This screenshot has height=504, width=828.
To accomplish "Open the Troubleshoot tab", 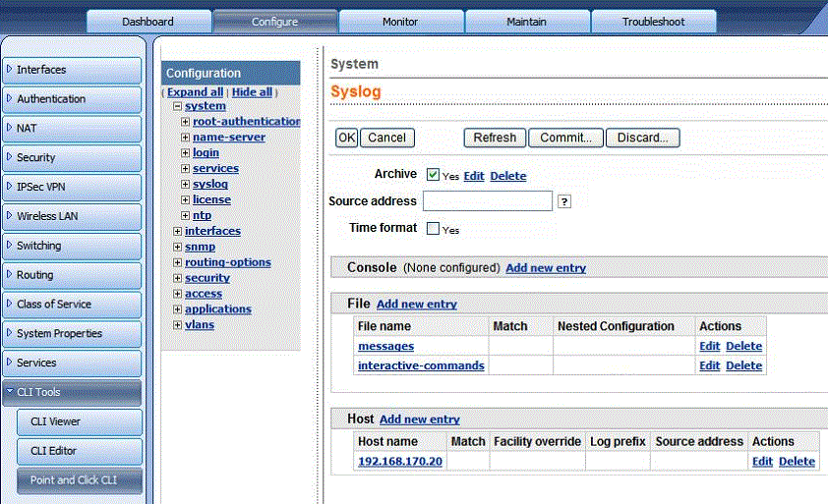I will (653, 22).
